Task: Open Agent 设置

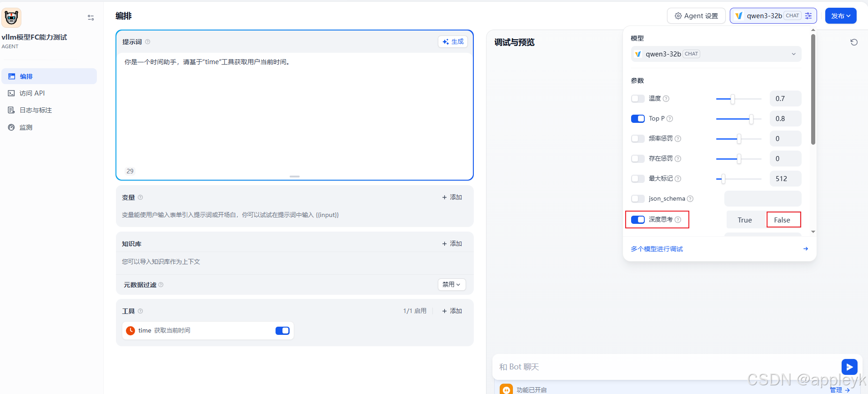Action: click(x=696, y=16)
